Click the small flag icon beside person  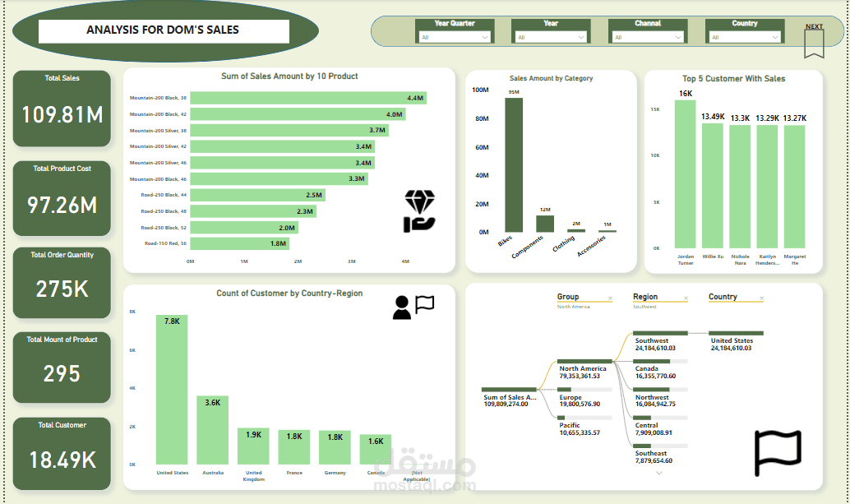424,304
